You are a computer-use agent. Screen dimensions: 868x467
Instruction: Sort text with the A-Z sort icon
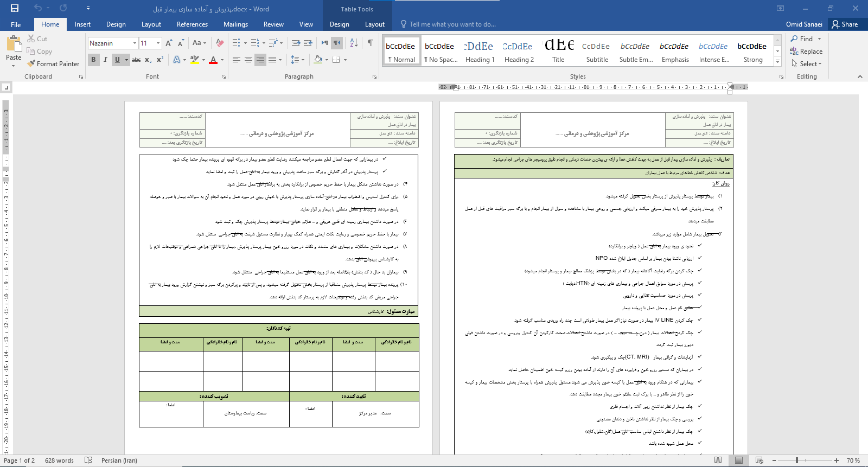pos(354,43)
